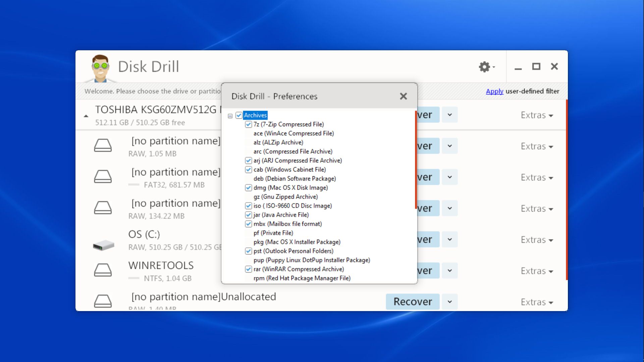This screenshot has width=644, height=362.
Task: Maximize the Disk Drill window
Action: [x=536, y=66]
